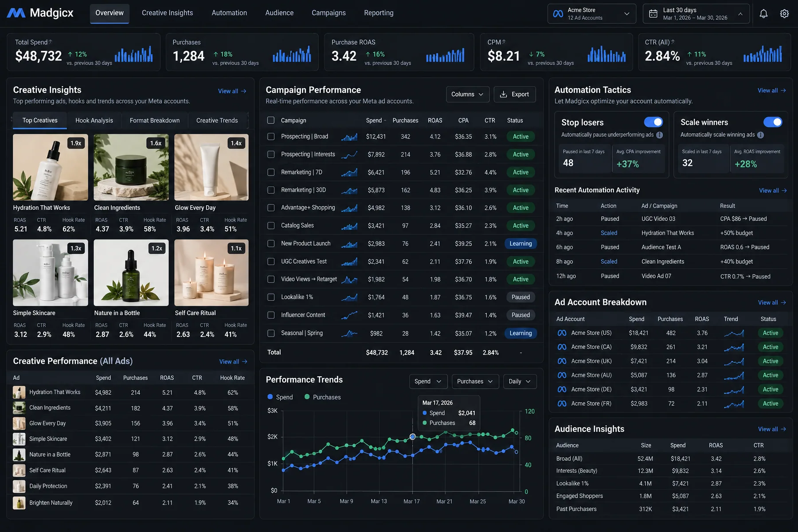Check the select-all Campaign header checkbox
The image size is (798, 532).
[x=271, y=121]
